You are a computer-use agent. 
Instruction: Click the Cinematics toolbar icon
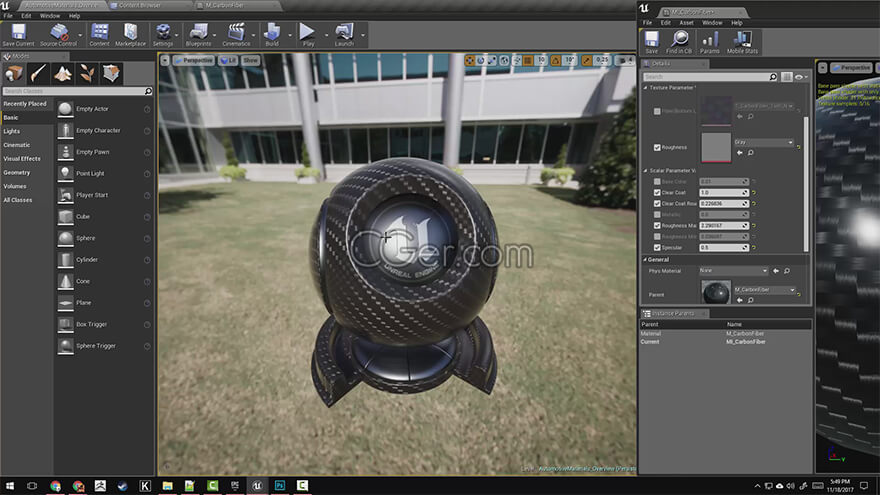(x=236, y=35)
